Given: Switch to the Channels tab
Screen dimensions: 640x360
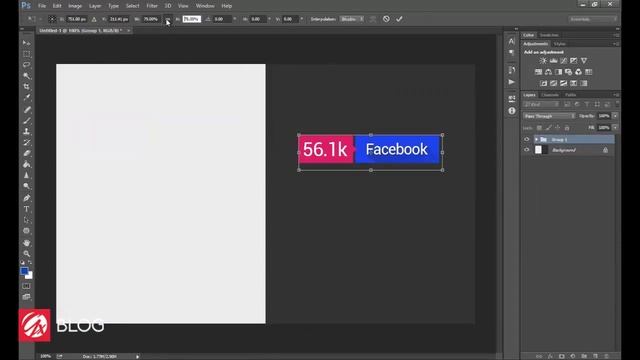Looking at the screenshot, I should (x=550, y=95).
